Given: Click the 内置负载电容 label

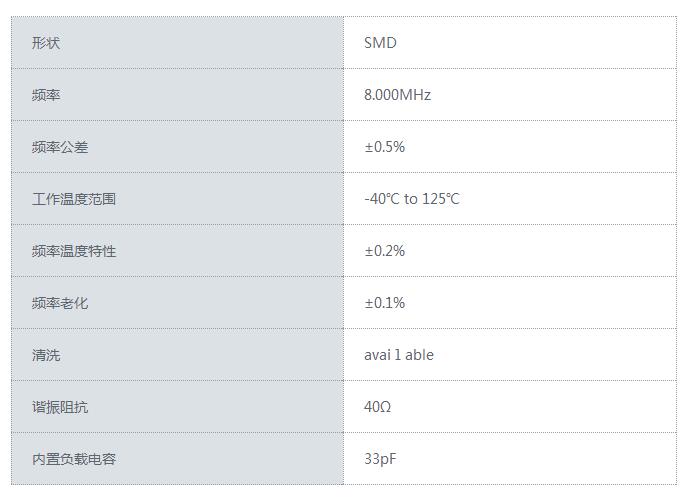Looking at the screenshot, I should [74, 459].
